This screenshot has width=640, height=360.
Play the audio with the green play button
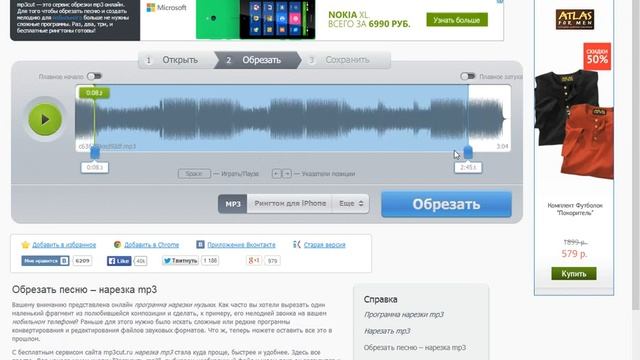click(45, 120)
